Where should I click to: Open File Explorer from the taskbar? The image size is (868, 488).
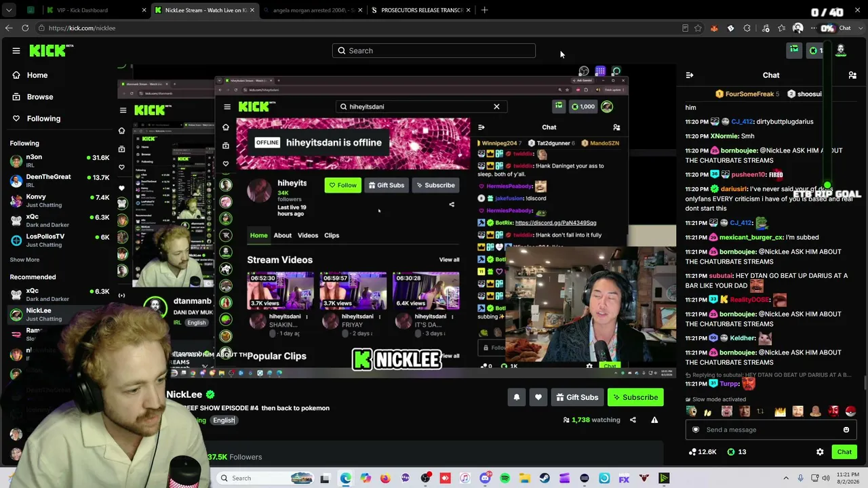(x=525, y=479)
